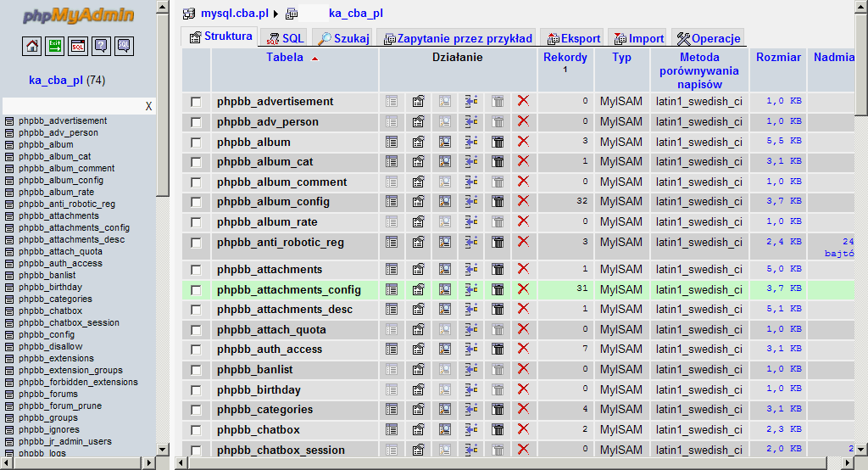Sort by Rozmiar column header
Image resolution: width=868 pixels, height=470 pixels.
click(x=778, y=57)
